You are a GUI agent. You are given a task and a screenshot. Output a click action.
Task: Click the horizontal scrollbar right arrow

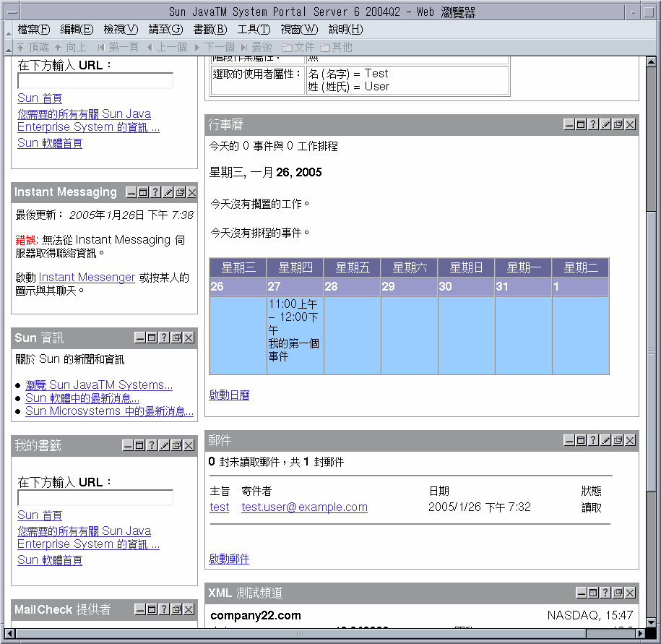(x=641, y=633)
